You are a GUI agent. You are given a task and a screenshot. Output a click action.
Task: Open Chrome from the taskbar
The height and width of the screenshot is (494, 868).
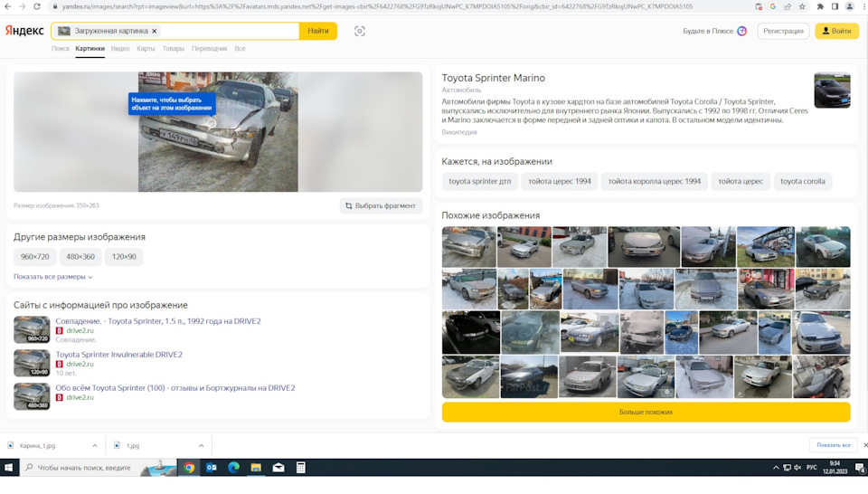(189, 468)
